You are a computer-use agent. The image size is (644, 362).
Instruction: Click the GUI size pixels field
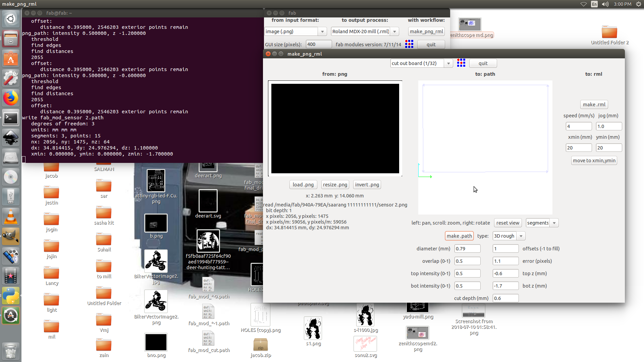tap(319, 44)
